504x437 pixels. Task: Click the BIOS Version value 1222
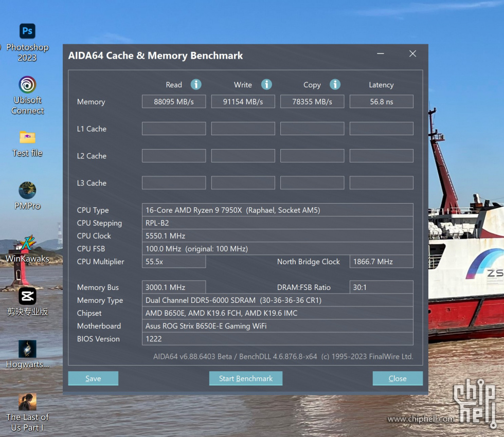(278, 339)
